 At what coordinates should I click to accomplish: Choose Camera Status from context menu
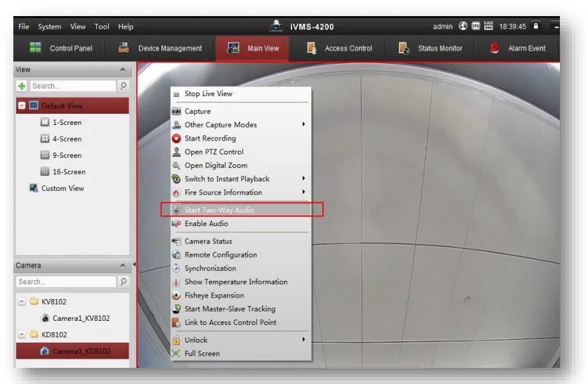click(241, 241)
